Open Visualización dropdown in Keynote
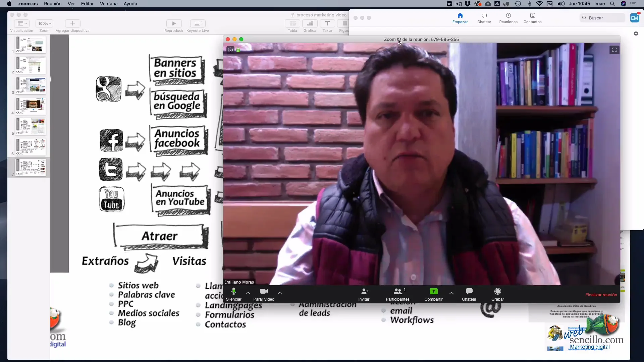Image resolution: width=644 pixels, height=362 pixels. tap(22, 23)
